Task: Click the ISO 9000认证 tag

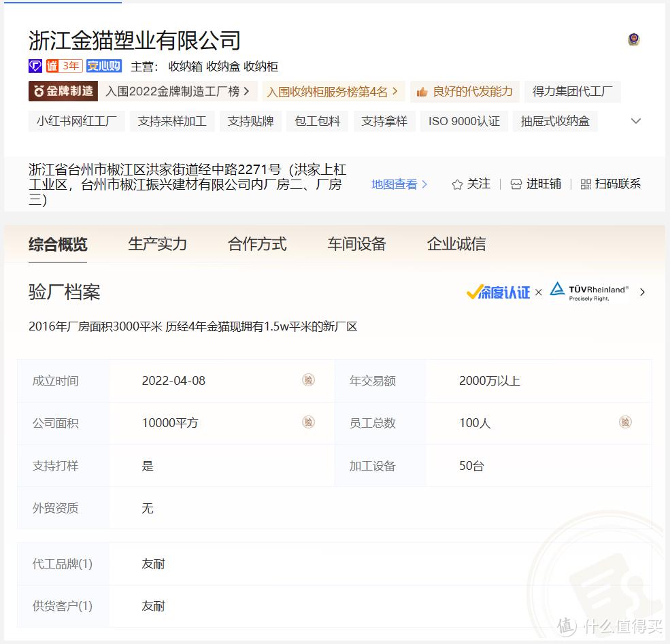Action: pyautogui.click(x=464, y=120)
